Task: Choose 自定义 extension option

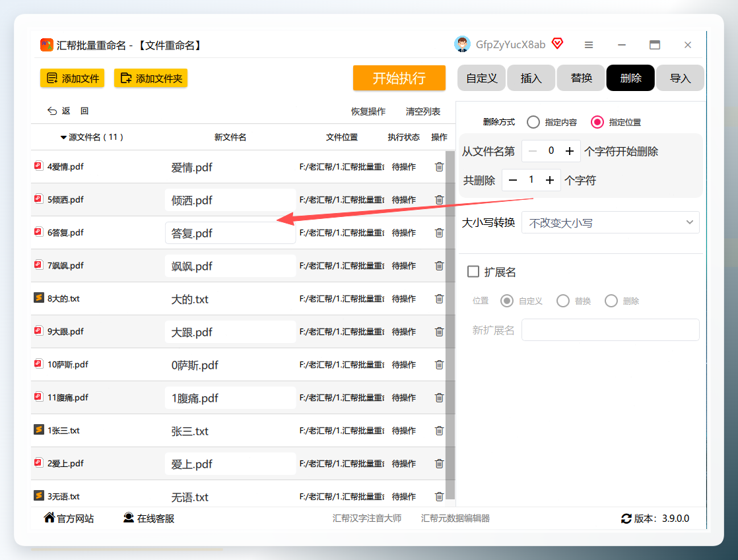Action: click(507, 301)
